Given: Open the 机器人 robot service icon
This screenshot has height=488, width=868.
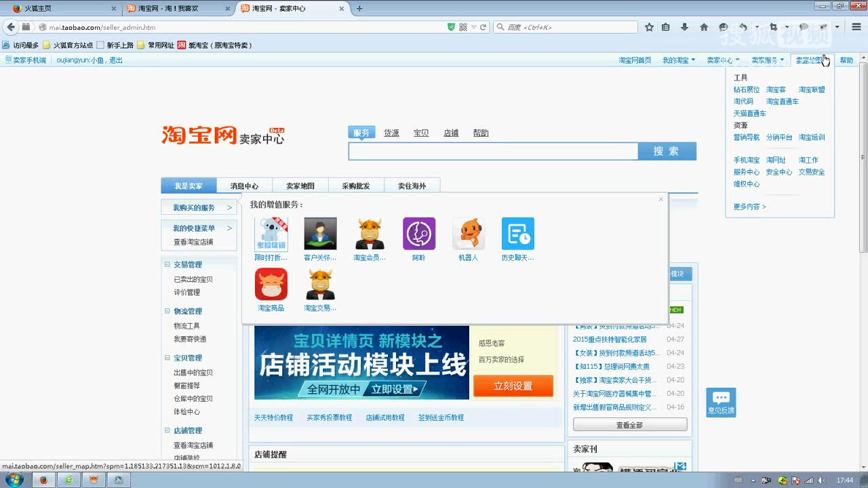Looking at the screenshot, I should point(469,234).
